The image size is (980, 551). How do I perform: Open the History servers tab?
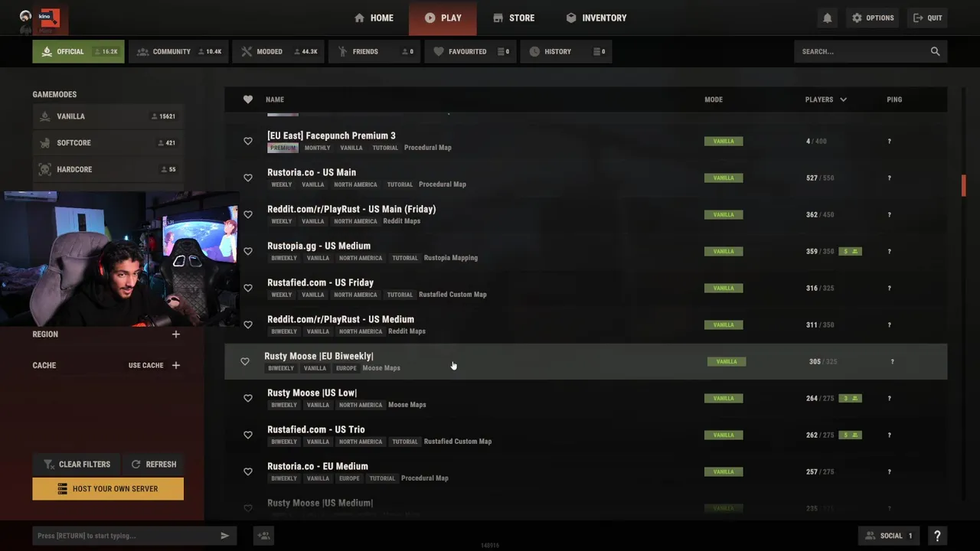pos(566,51)
